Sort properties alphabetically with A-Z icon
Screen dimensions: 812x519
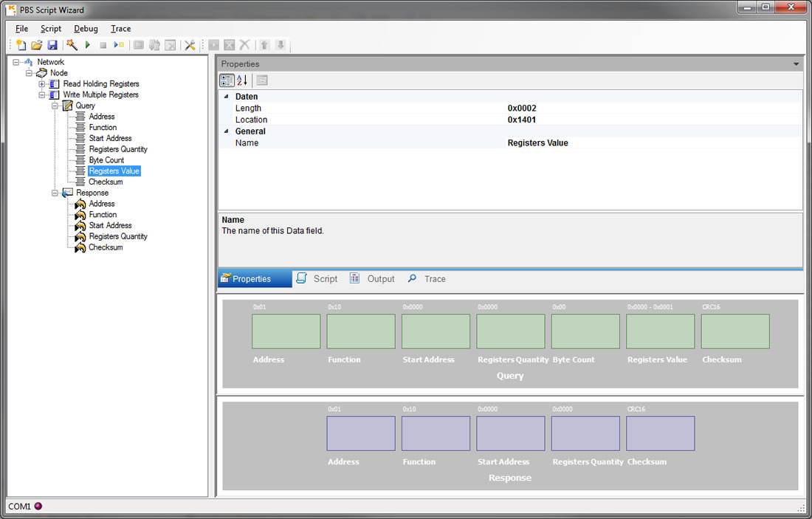click(x=242, y=80)
